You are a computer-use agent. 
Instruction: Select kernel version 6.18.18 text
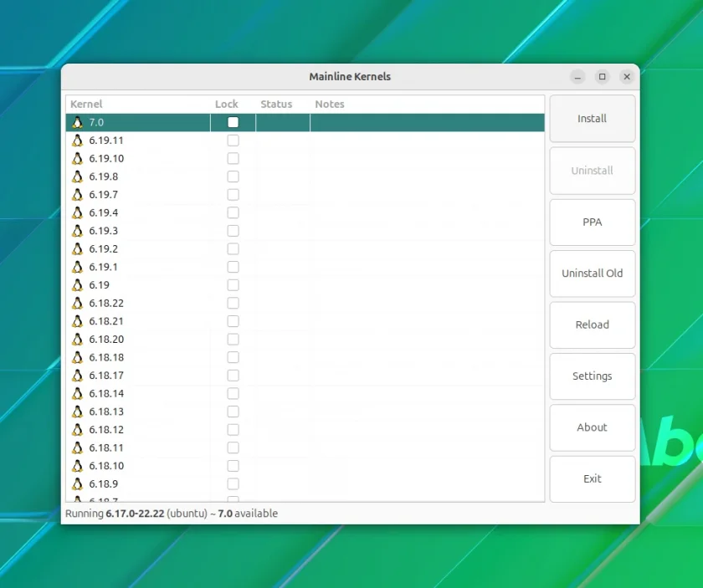[106, 357]
